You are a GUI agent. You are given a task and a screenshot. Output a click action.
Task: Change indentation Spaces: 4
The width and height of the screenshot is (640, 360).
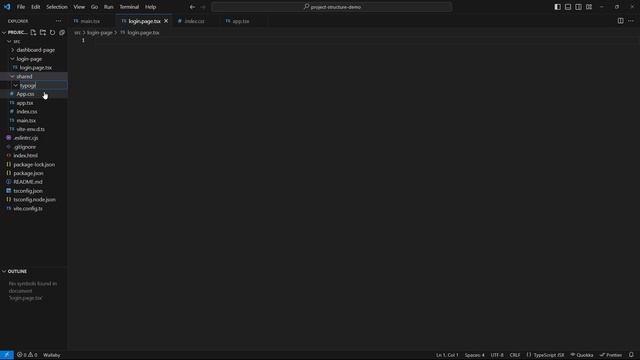[x=474, y=355]
